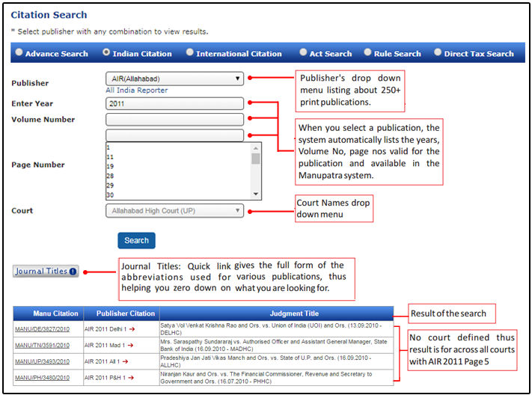Select the Advance Search radio option

tap(19, 53)
